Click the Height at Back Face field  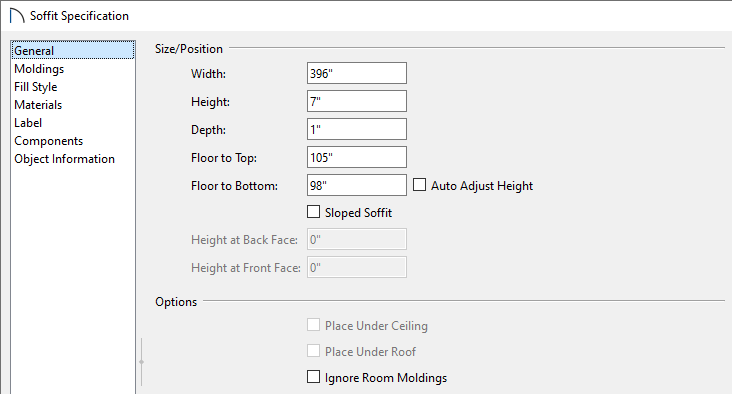coord(357,239)
